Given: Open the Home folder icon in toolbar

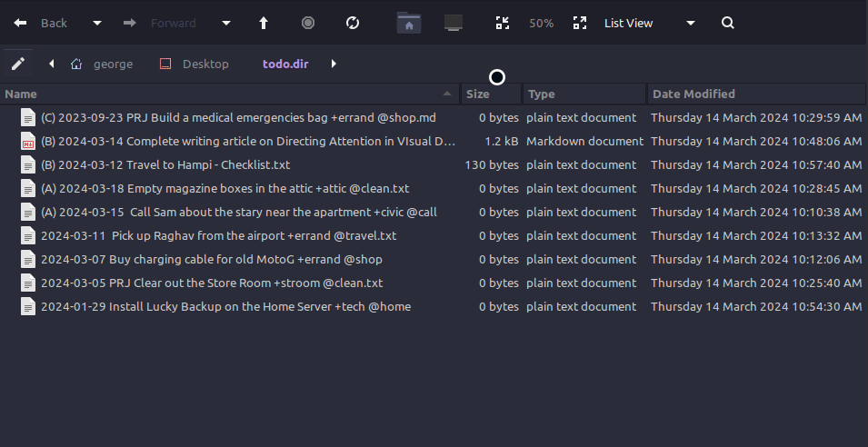Looking at the screenshot, I should coord(409,23).
